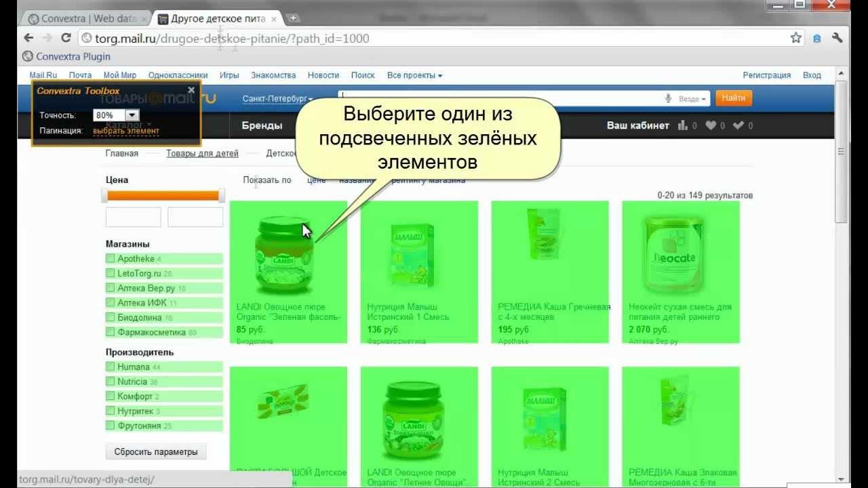
Task: Click the left handle of the price slider
Action: [104, 196]
